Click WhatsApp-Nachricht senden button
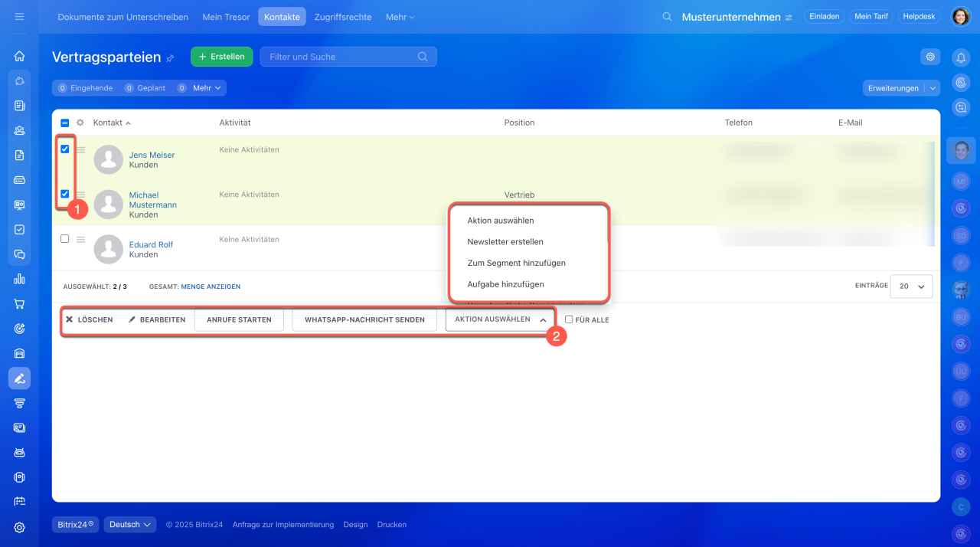The width and height of the screenshot is (980, 547). click(364, 319)
